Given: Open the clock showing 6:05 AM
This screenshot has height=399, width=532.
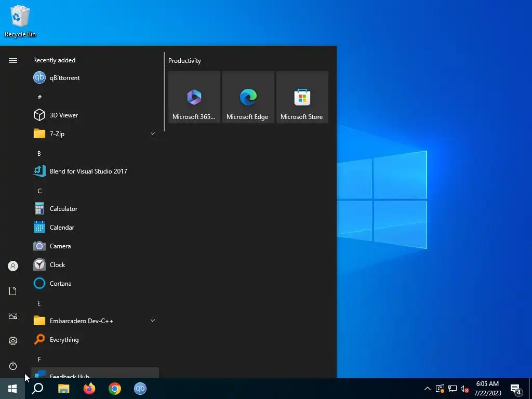Looking at the screenshot, I should coord(487,389).
